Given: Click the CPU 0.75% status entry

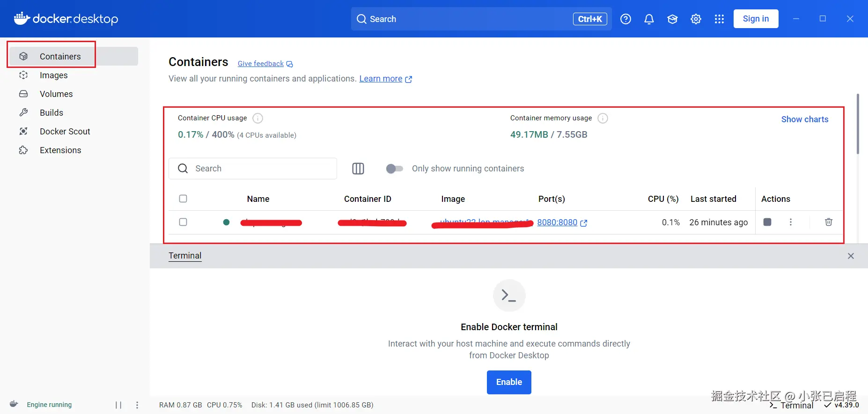Looking at the screenshot, I should point(224,405).
